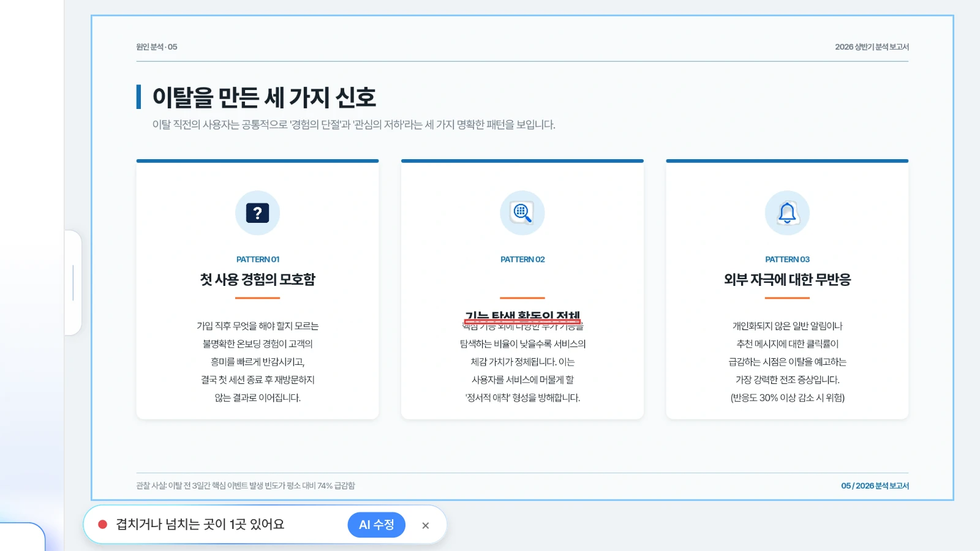Select the question mark icon in Pattern 01
This screenshot has width=980, height=551.
pos(257,213)
